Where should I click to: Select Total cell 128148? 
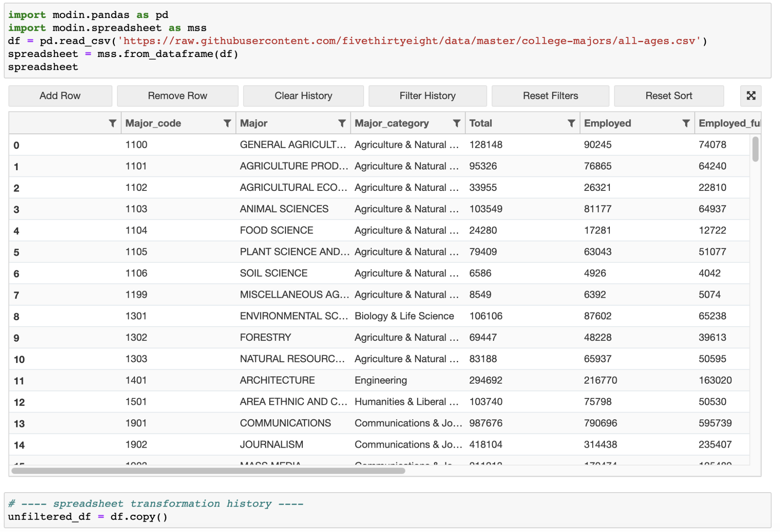click(x=522, y=145)
